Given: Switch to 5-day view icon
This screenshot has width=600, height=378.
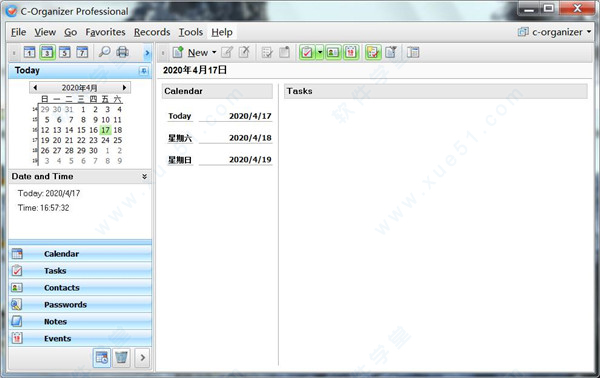Looking at the screenshot, I should [65, 52].
